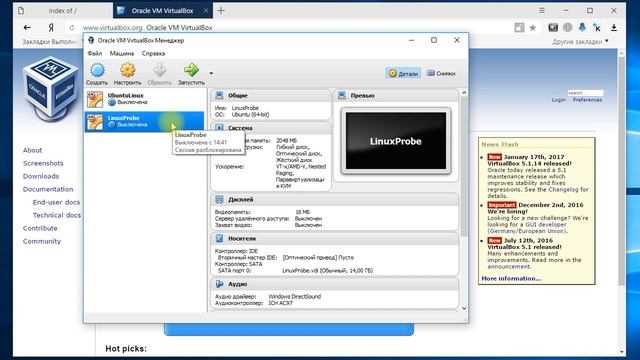Screen dimensions: 640x360
Task: Open the Contribute link on webpage
Action: [40, 229]
